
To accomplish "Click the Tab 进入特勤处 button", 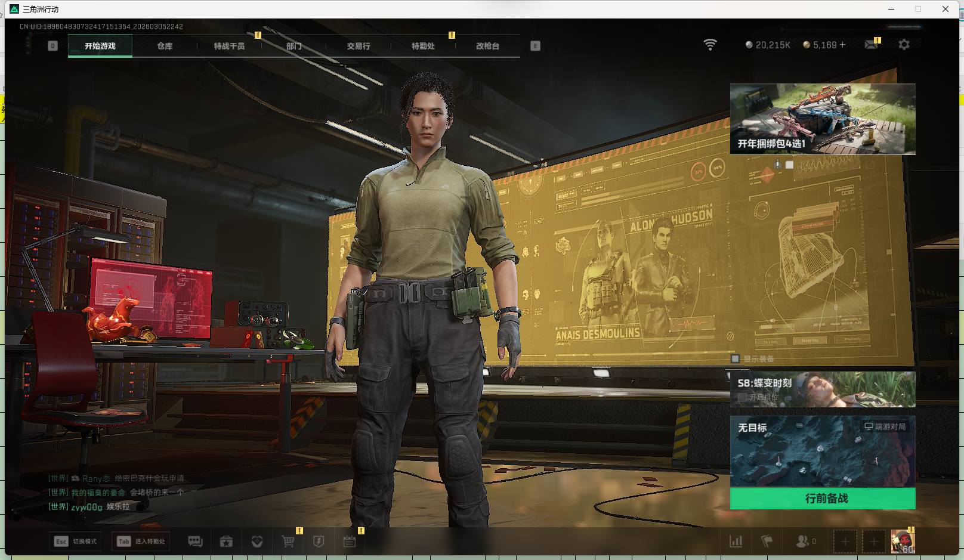I will 142,542.
